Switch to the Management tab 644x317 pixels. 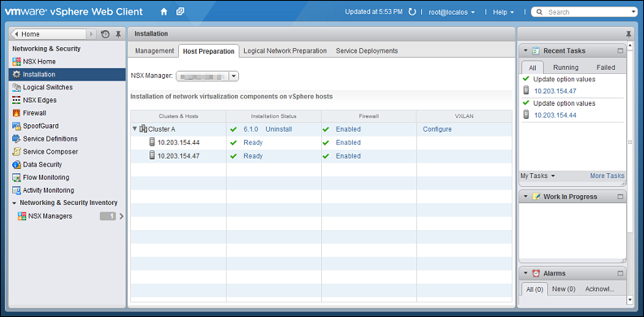coord(154,51)
